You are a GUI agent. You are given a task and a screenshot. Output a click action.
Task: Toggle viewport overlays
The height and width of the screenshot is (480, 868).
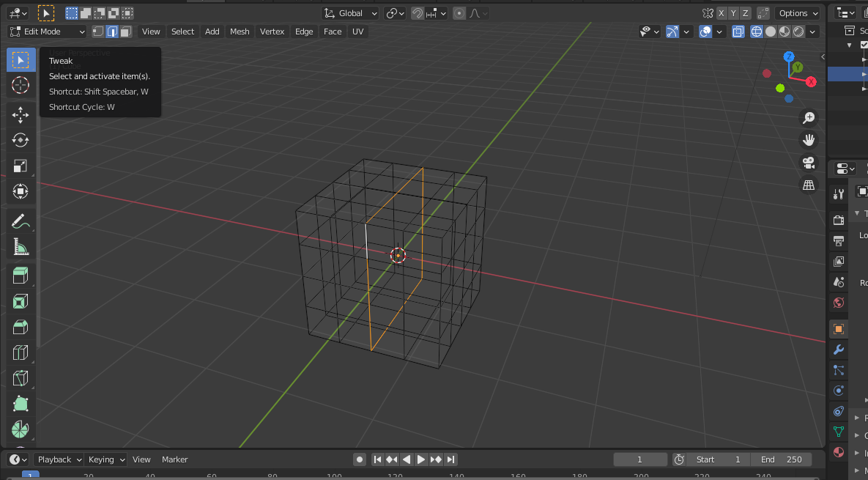(x=705, y=32)
